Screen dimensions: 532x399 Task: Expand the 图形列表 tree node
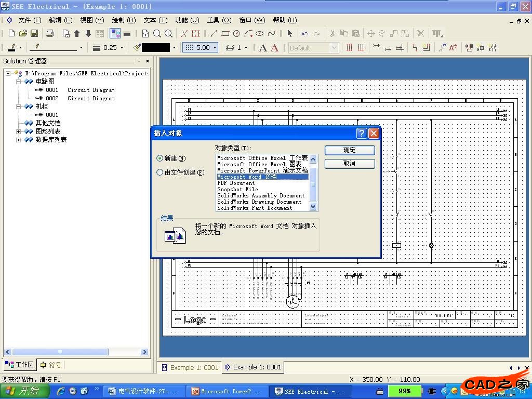click(x=18, y=131)
